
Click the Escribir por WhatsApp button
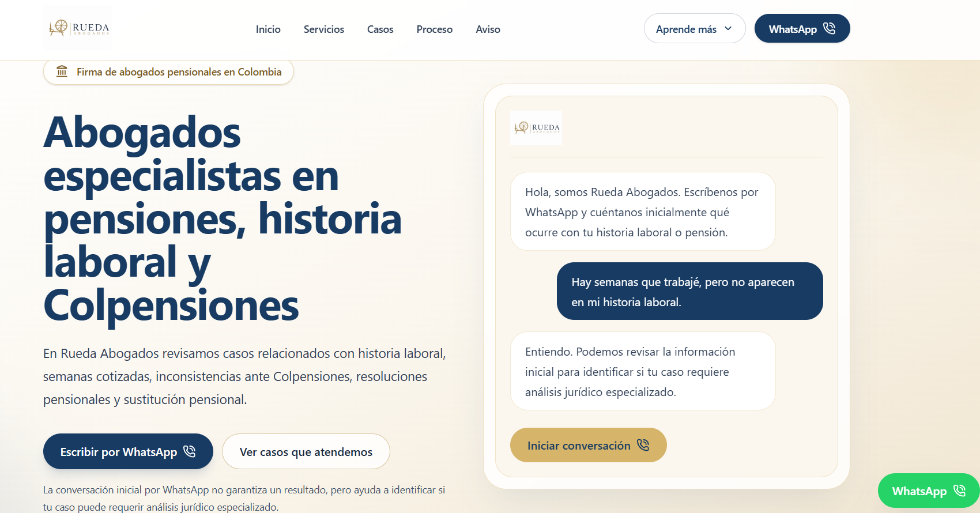coord(128,451)
